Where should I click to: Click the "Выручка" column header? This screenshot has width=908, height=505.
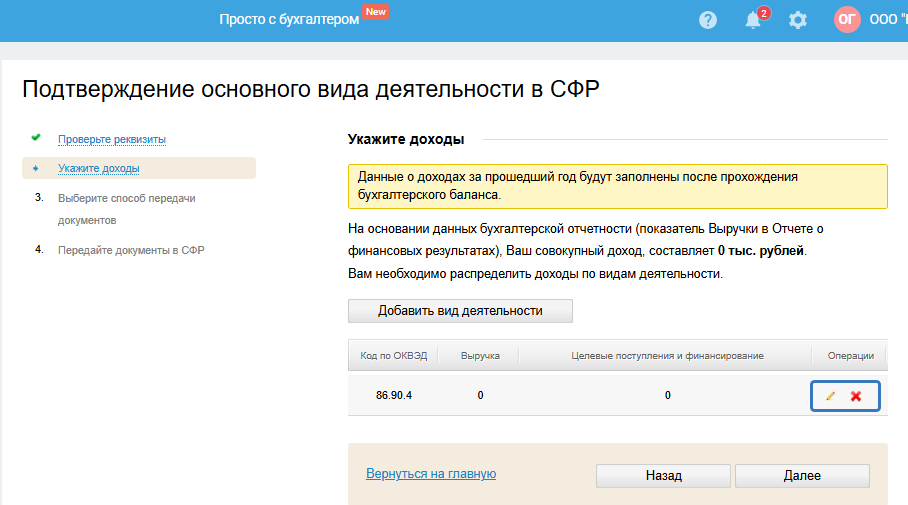480,356
